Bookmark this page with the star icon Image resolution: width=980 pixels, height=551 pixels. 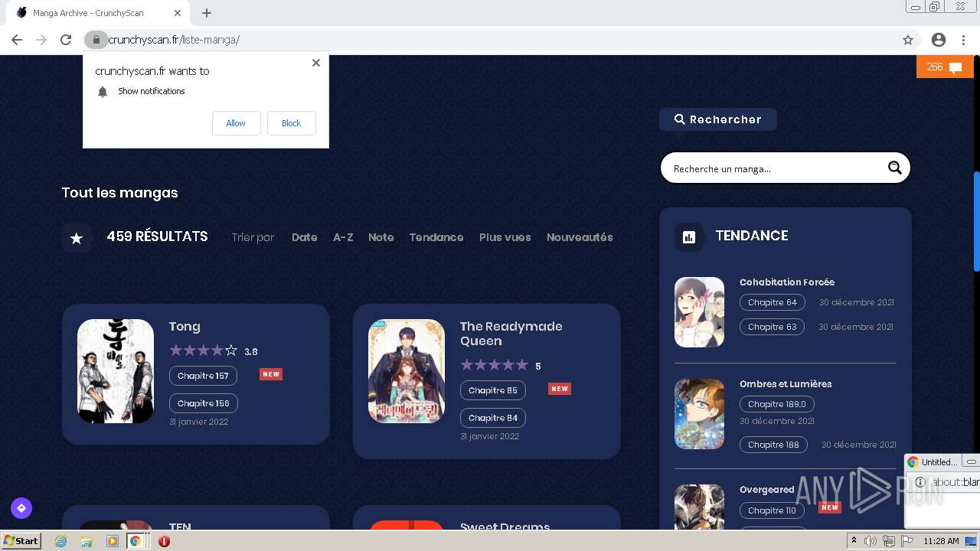(x=908, y=40)
